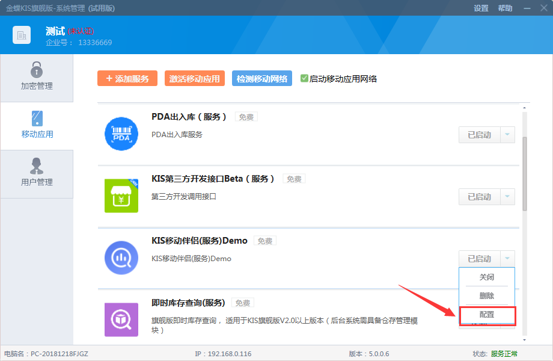Click the PDA出入库（服务）title

[189, 117]
